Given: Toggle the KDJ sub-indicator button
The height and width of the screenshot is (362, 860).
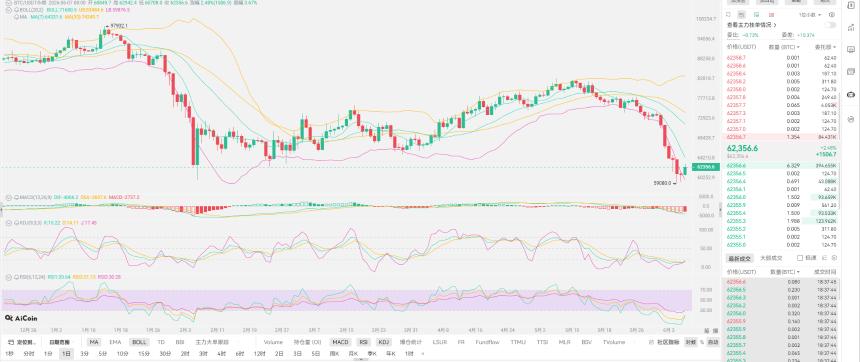Looking at the screenshot, I should pos(383,342).
